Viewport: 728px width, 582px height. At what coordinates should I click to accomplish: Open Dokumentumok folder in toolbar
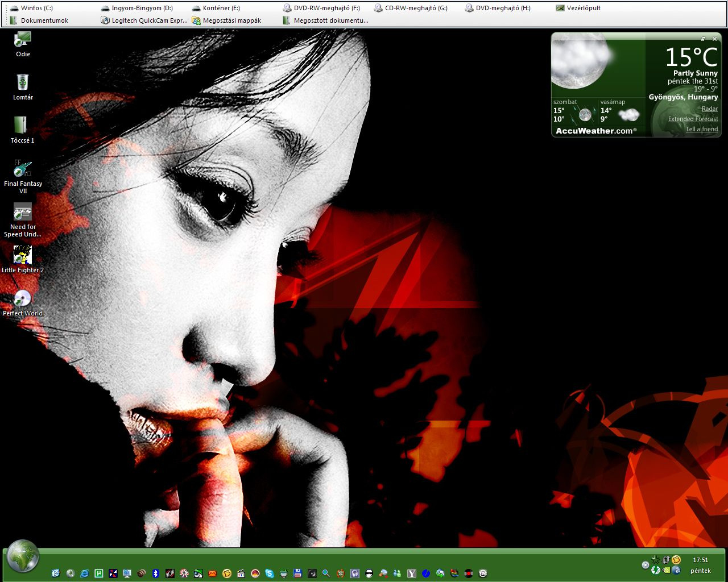pyautogui.click(x=39, y=20)
